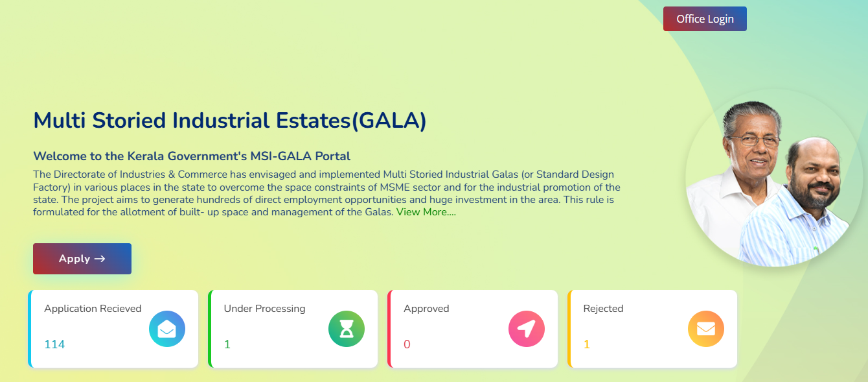Click the hourglass icon under processing
Image resolution: width=868 pixels, height=382 pixels.
[x=347, y=329]
